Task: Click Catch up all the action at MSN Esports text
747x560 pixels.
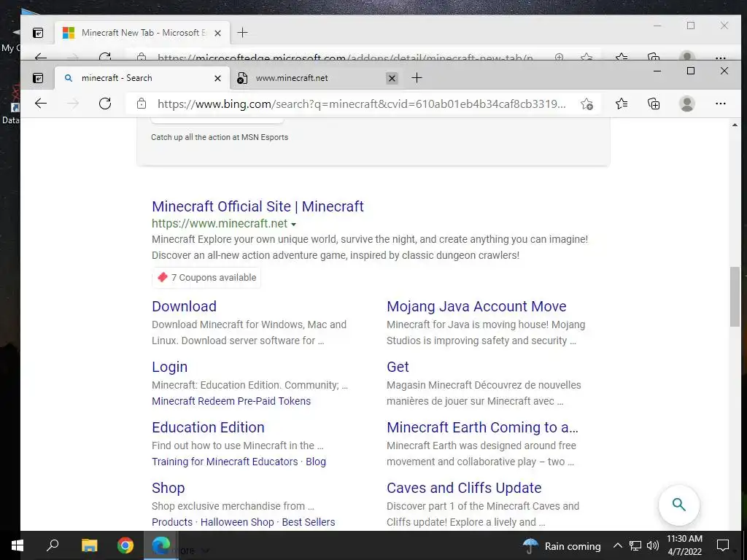Action: pyautogui.click(x=219, y=137)
